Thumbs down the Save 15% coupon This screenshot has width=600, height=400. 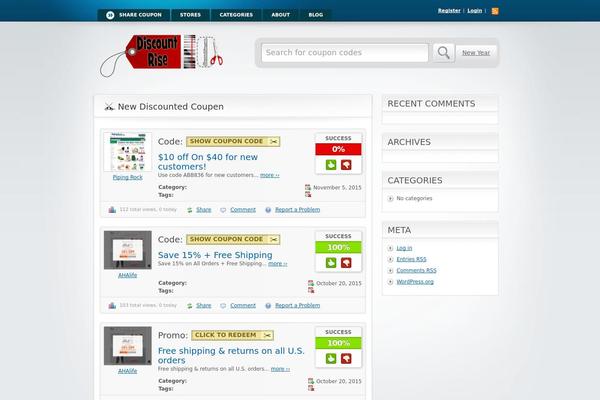coord(346,263)
